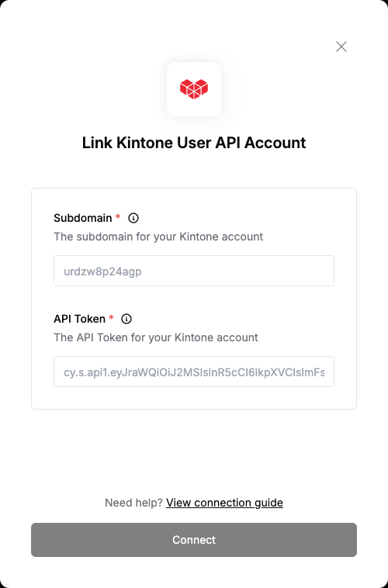Click the 'Need help?' text
The height and width of the screenshot is (588, 388).
[133, 503]
